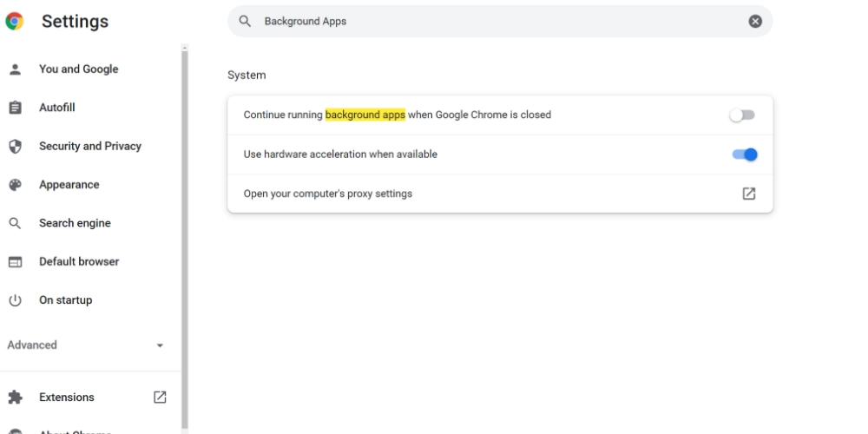868x434 pixels.
Task: Open Extensions via external link icon
Action: point(160,397)
